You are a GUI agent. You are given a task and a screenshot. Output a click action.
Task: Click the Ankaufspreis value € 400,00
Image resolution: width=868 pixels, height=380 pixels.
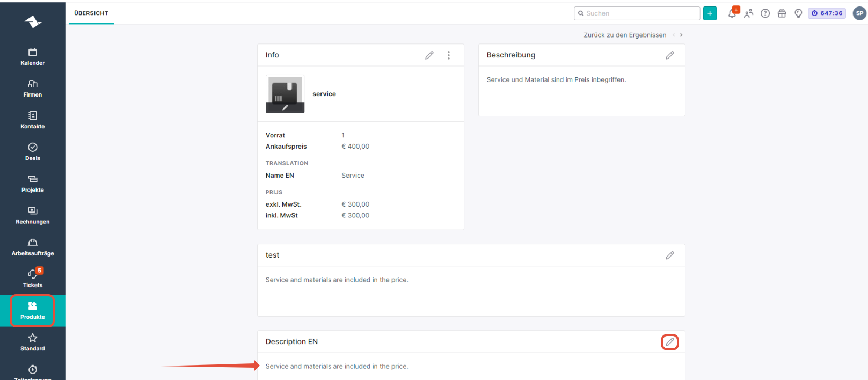pyautogui.click(x=355, y=147)
